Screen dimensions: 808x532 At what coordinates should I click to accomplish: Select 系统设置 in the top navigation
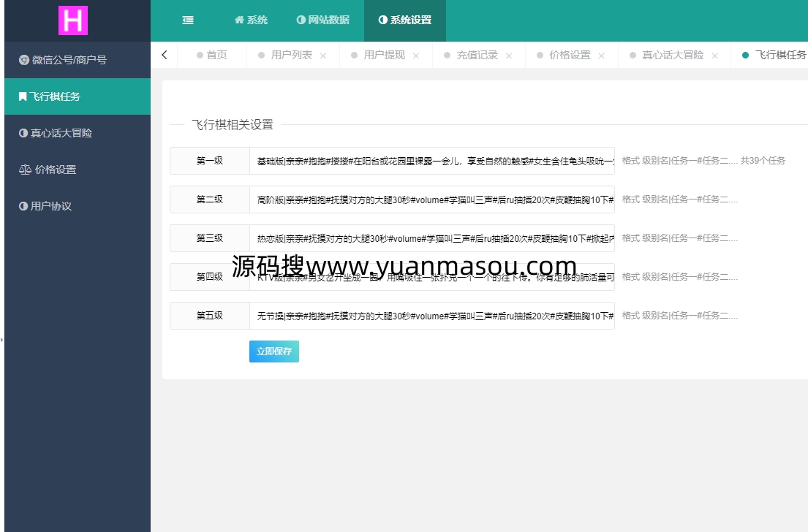(x=405, y=20)
